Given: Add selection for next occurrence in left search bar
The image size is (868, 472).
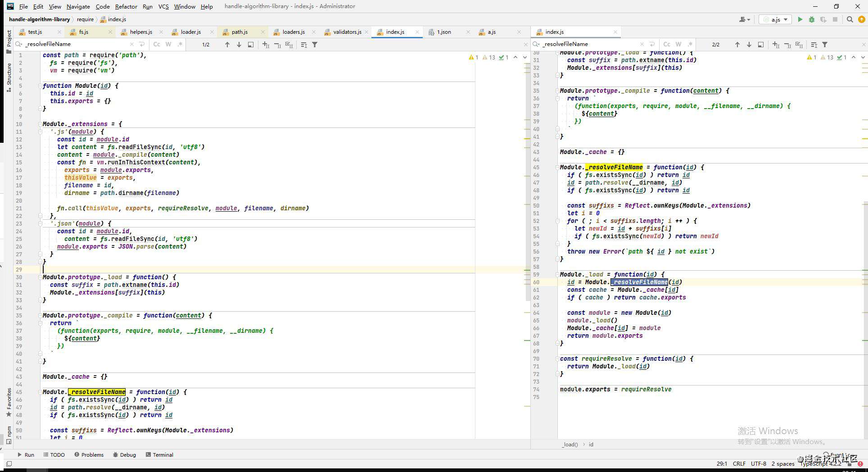Looking at the screenshot, I should click(266, 45).
